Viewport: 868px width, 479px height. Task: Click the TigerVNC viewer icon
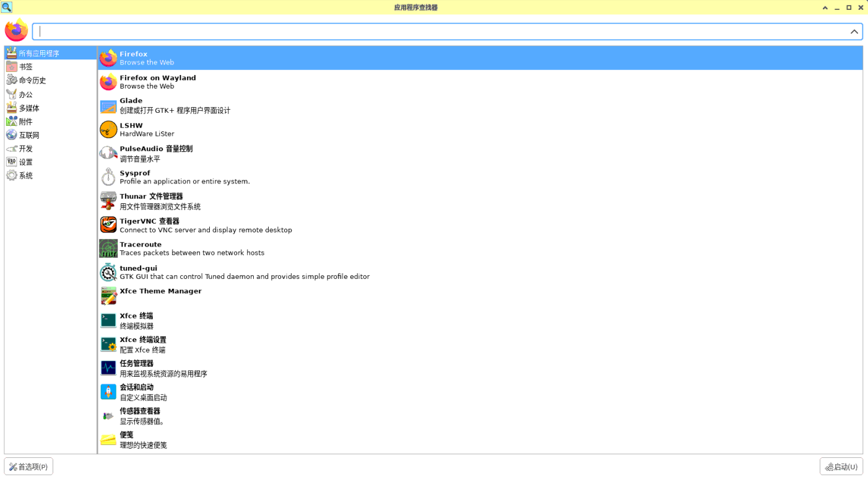[108, 225]
